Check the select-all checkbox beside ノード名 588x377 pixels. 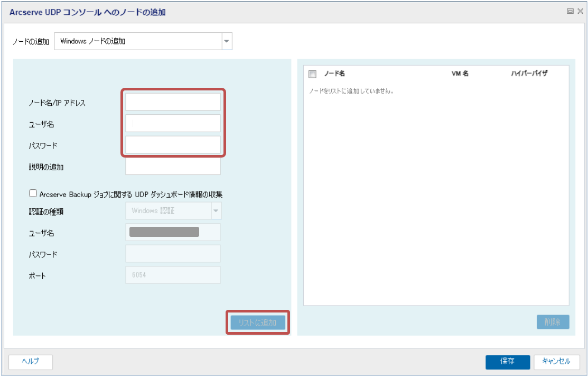coord(312,74)
